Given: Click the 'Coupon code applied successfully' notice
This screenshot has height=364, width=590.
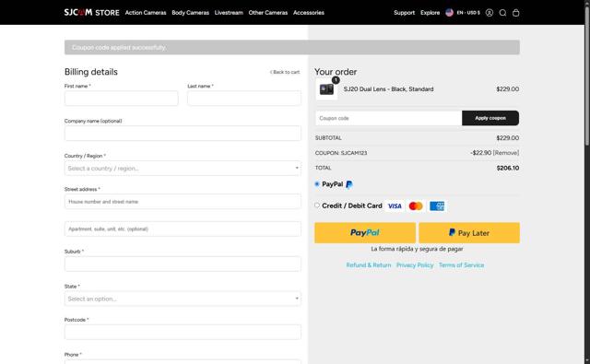Looking at the screenshot, I should click(292, 47).
